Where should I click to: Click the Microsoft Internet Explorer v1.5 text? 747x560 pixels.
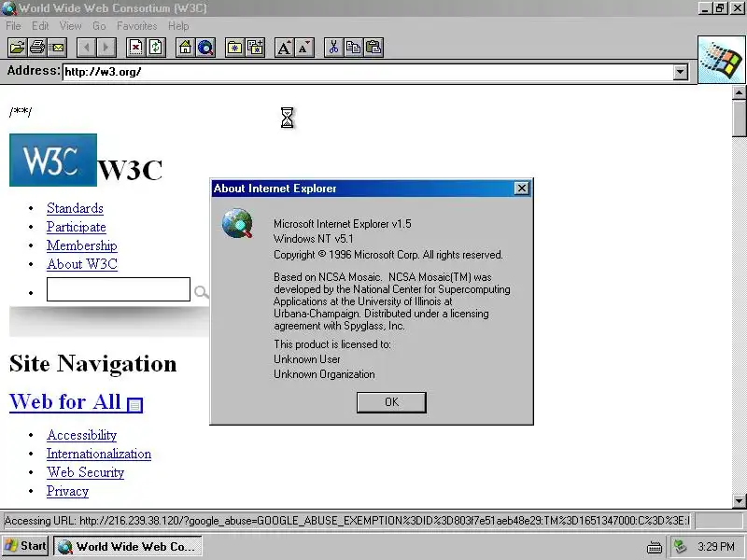coord(343,224)
